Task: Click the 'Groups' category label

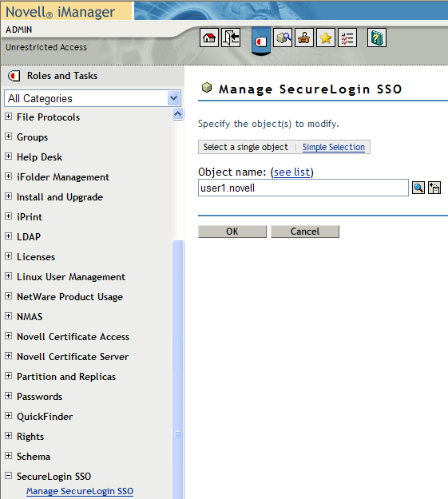Action: [32, 137]
